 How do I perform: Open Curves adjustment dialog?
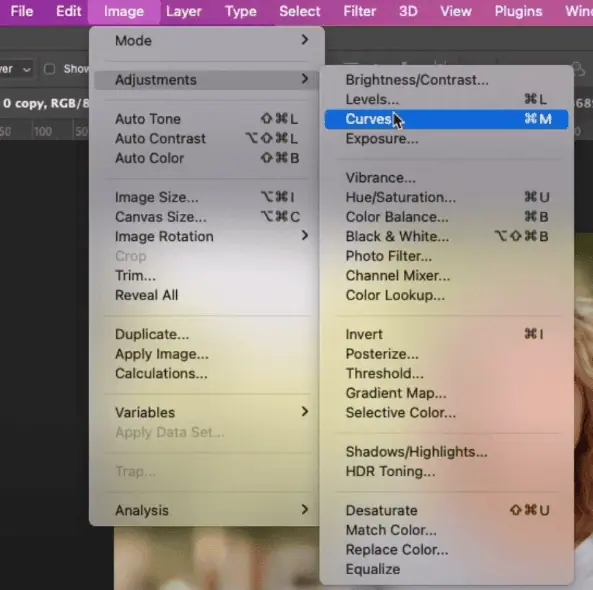pyautogui.click(x=446, y=119)
